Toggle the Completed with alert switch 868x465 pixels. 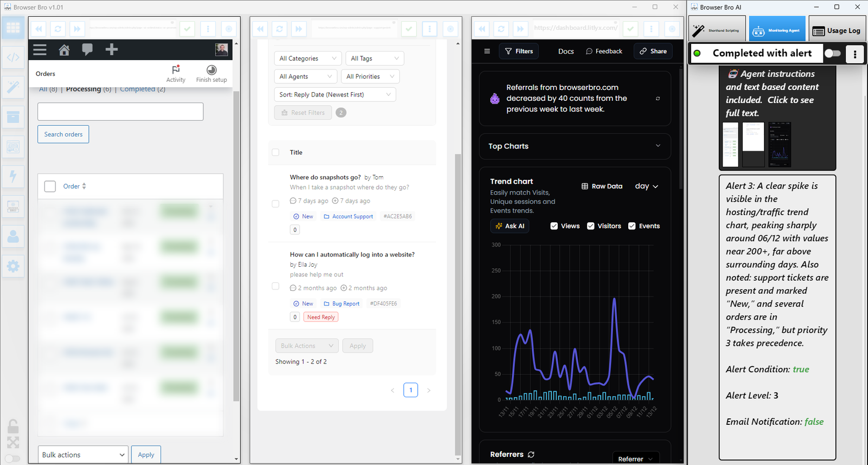point(832,53)
